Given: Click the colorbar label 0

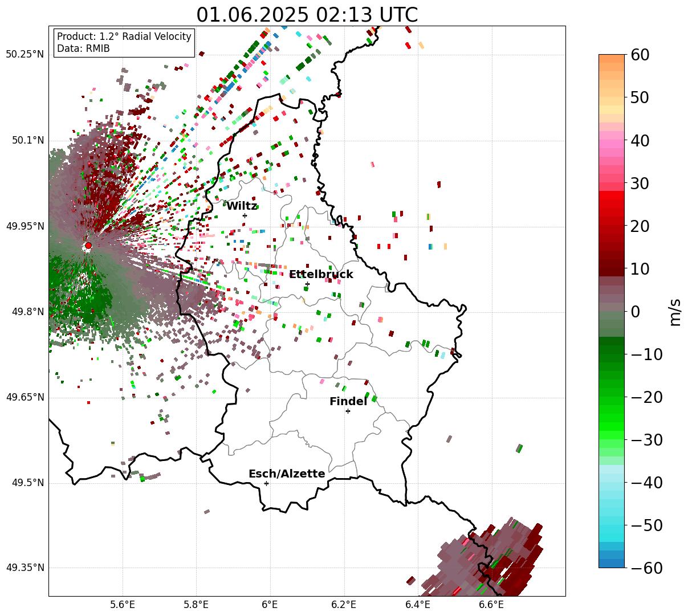Looking at the screenshot, I should click(635, 312).
